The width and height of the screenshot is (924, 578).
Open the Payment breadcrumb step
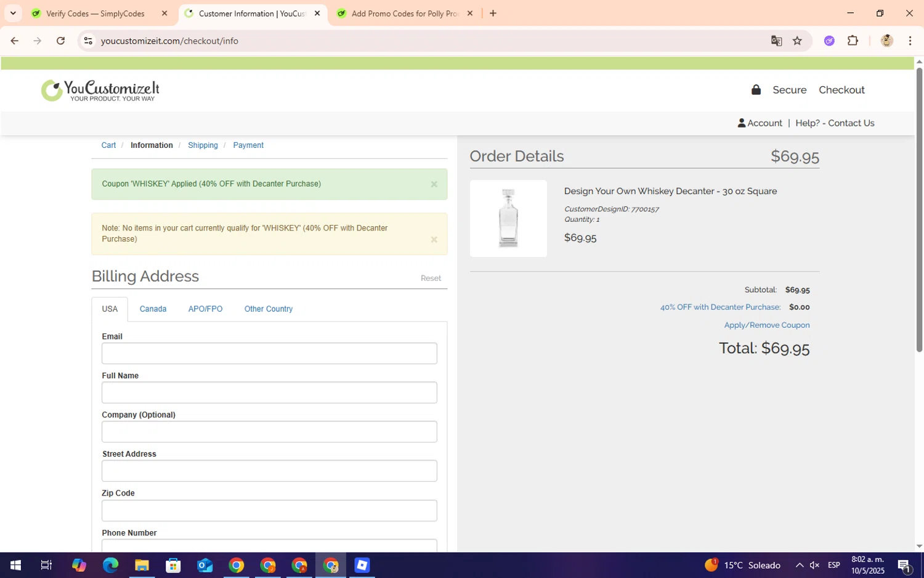tap(248, 145)
